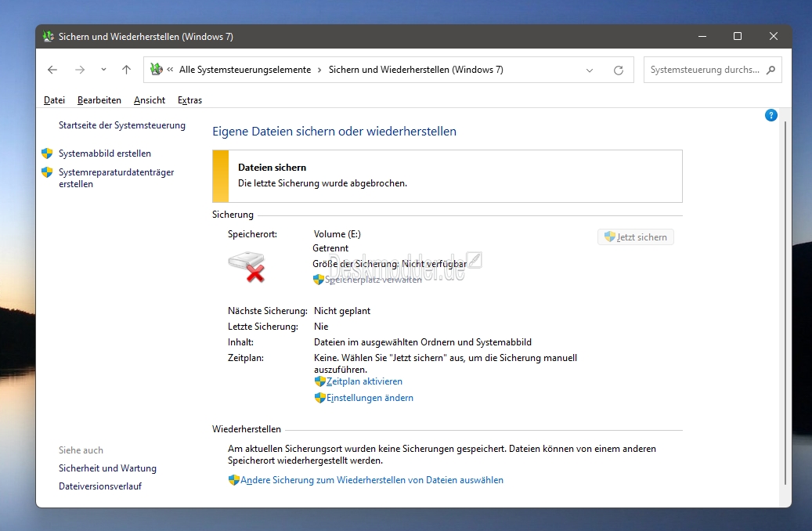Click 'Die letzte Sicherung wurde abgebrochen.' message

[x=322, y=183]
